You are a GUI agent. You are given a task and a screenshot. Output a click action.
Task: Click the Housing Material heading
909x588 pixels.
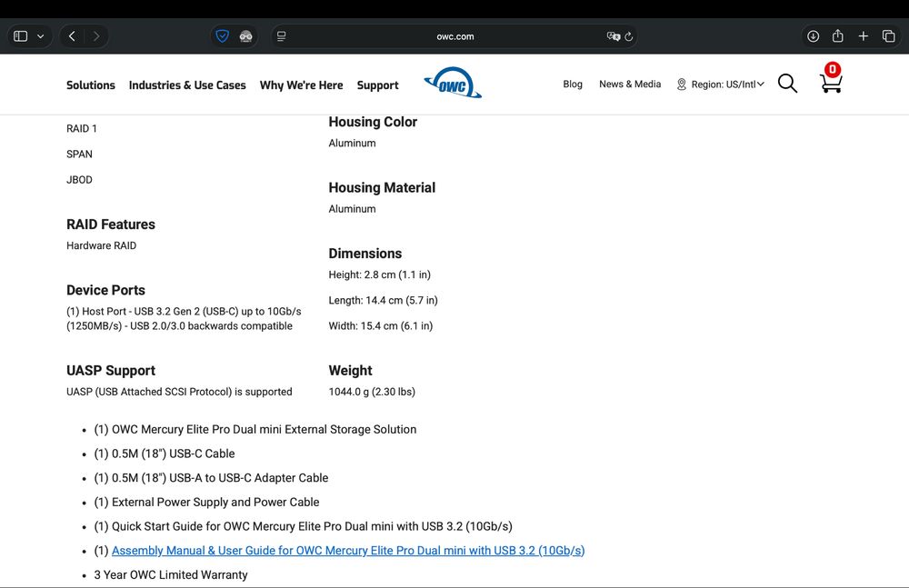coord(382,187)
